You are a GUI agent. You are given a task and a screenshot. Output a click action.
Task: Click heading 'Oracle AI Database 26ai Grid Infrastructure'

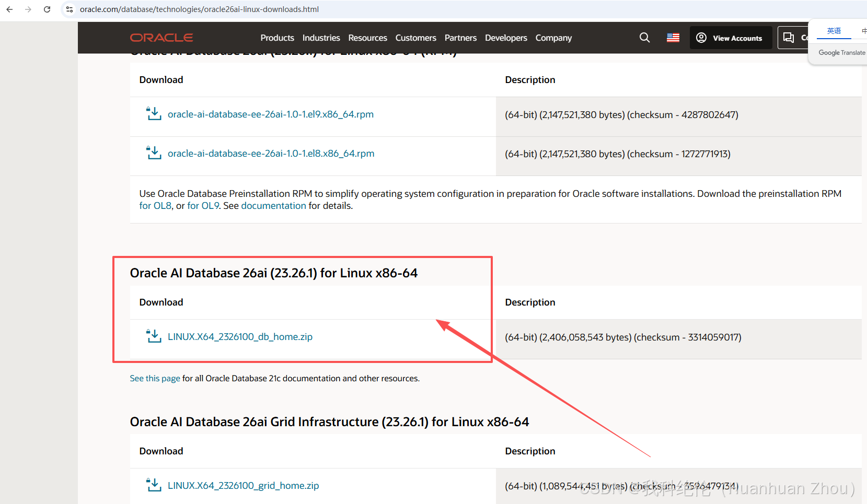[329, 422]
